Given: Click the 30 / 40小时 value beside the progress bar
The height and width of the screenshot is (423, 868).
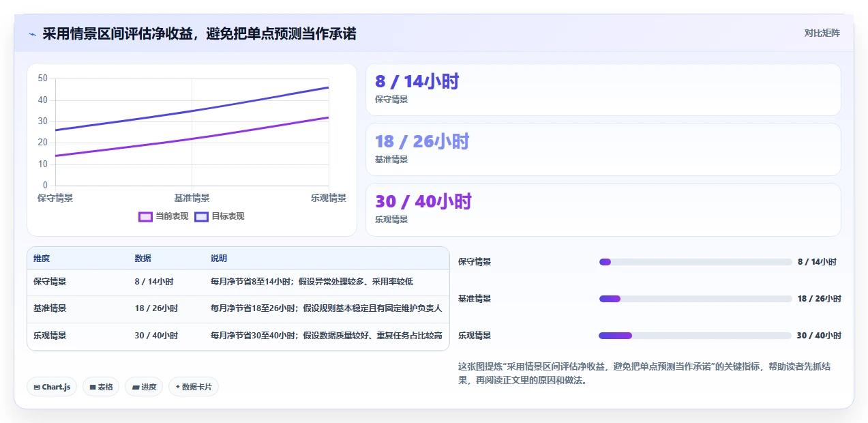Looking at the screenshot, I should click(x=819, y=336).
